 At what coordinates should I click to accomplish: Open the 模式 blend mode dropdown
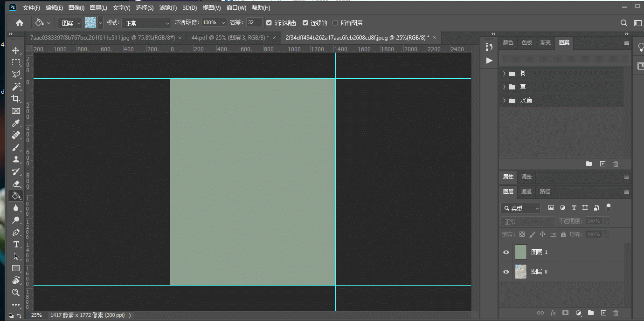(146, 23)
